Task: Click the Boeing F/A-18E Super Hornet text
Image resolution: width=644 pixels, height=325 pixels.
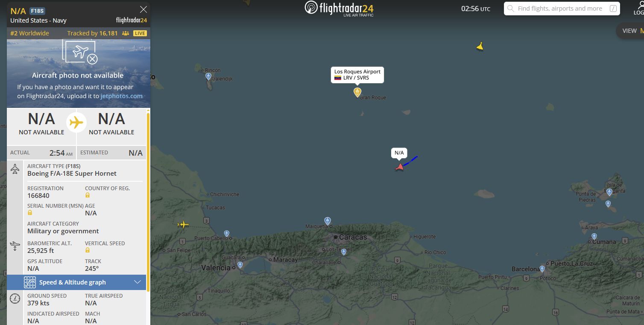Action: (72, 174)
